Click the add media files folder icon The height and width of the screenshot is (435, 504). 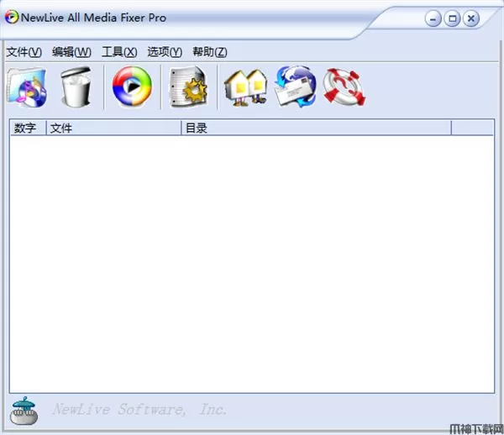pos(27,87)
